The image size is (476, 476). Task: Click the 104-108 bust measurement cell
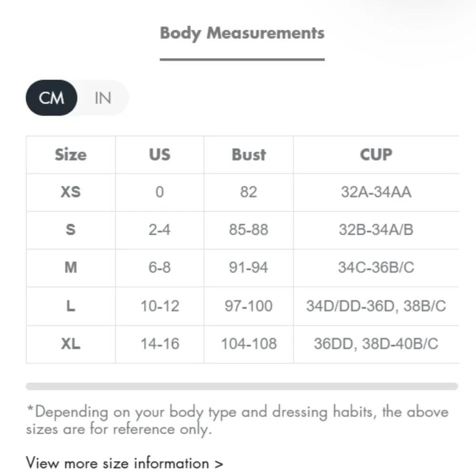pos(248,344)
